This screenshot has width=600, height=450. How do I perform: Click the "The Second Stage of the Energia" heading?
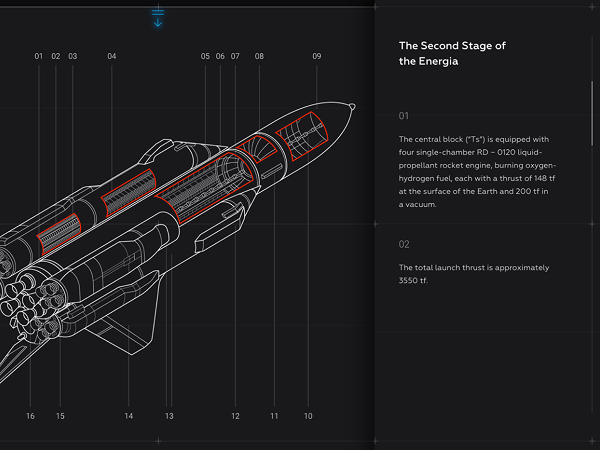451,54
